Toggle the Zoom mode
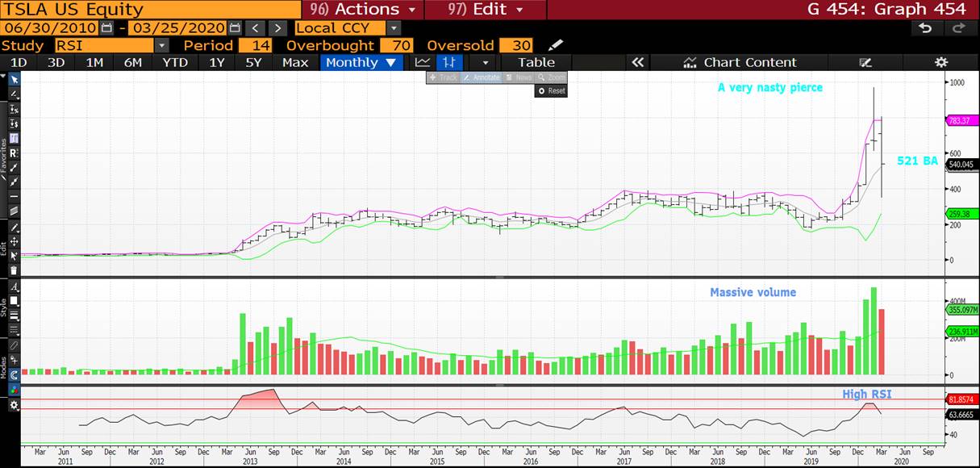 point(550,77)
